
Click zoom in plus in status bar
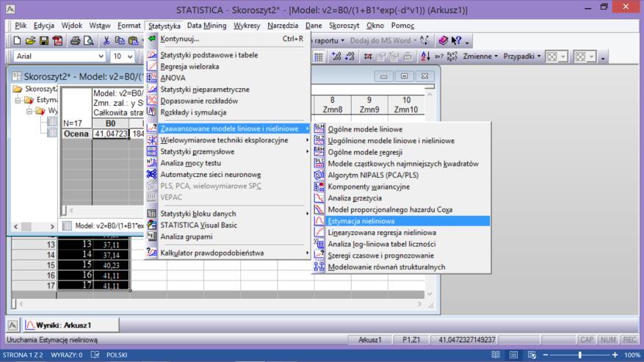[x=615, y=355]
